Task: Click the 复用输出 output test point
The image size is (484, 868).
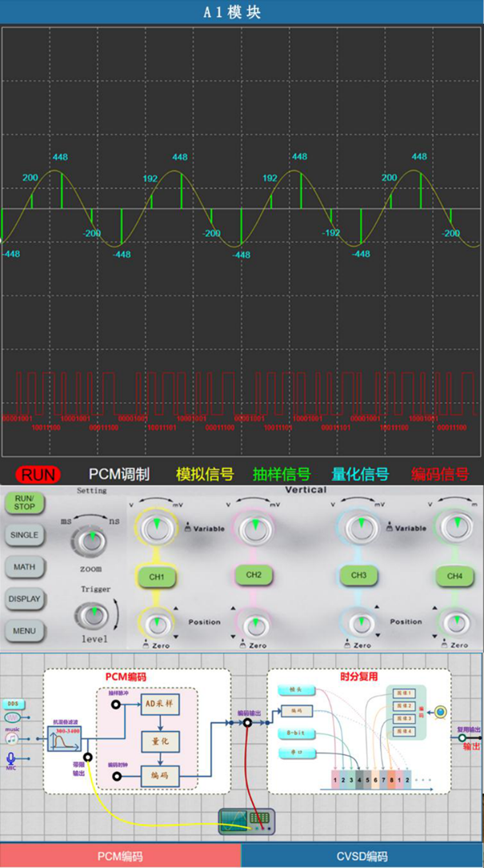Action: [461, 739]
